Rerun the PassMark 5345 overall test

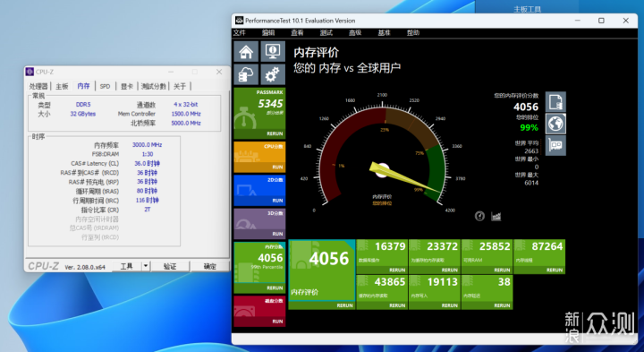(275, 133)
